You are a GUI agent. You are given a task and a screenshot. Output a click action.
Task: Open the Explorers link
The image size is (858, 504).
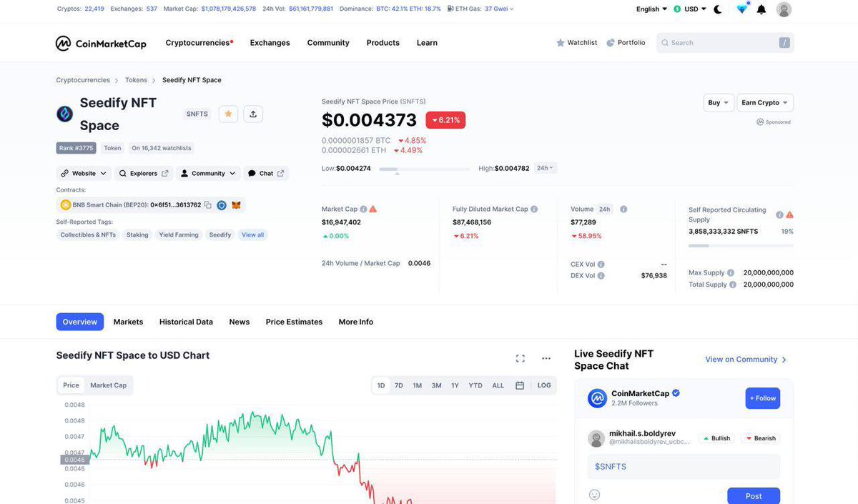[144, 173]
